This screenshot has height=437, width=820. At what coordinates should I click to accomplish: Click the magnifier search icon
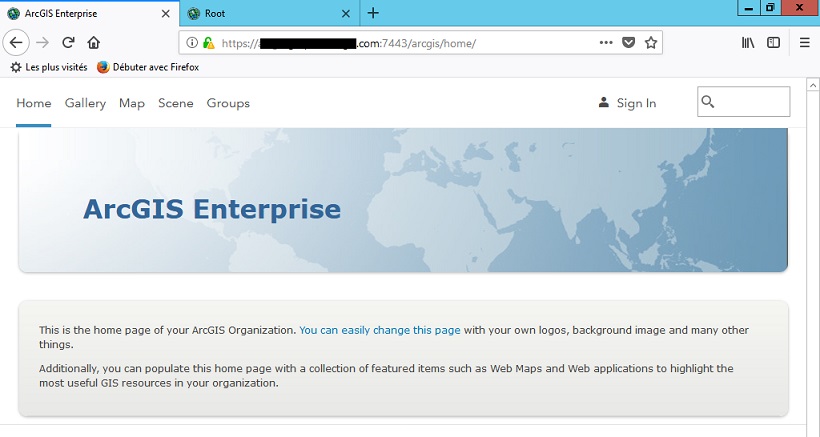point(708,101)
